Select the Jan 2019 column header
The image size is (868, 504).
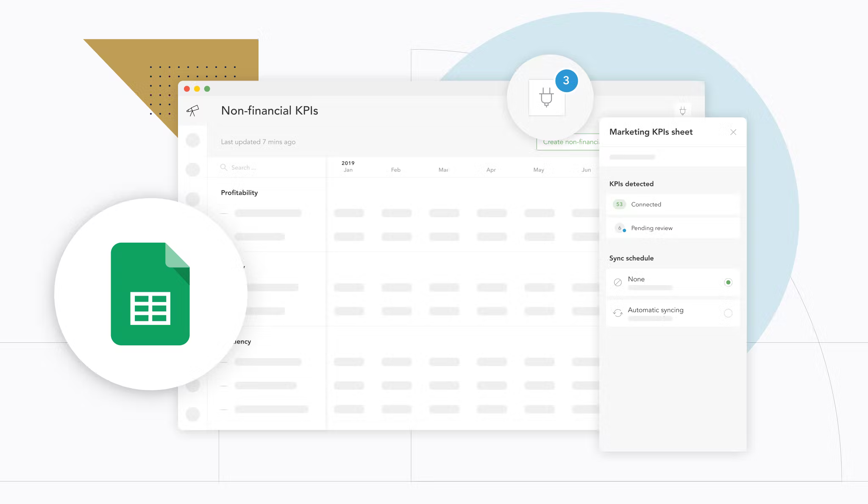(x=348, y=167)
